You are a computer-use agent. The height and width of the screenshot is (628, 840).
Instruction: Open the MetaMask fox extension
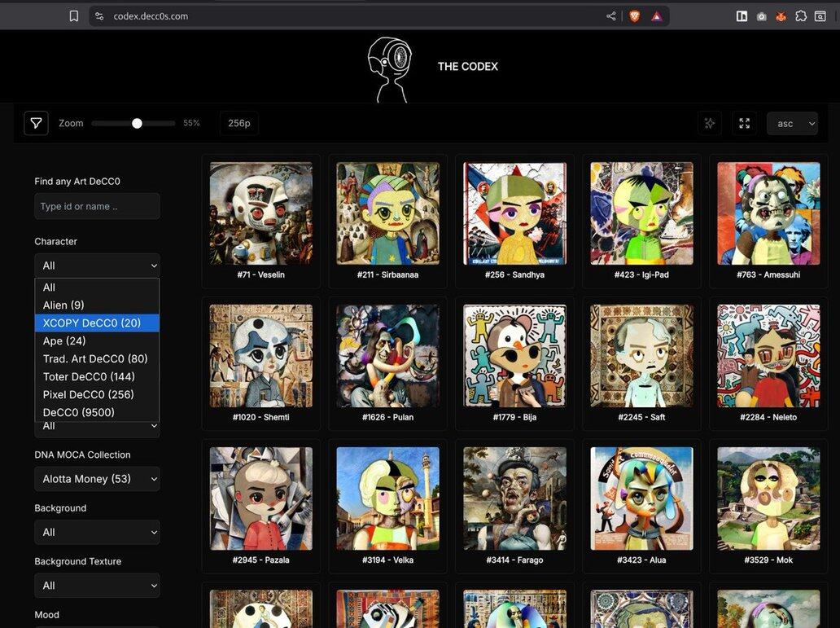coord(781,15)
